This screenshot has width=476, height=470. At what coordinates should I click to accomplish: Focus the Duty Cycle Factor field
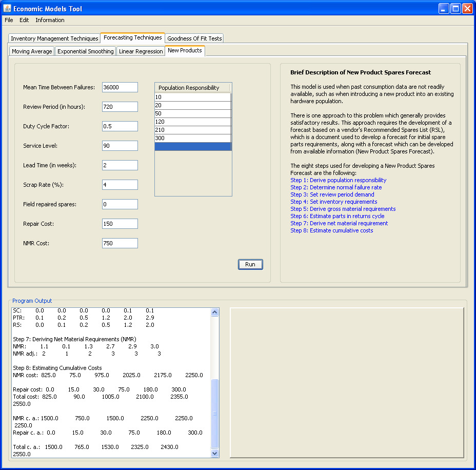click(x=120, y=126)
